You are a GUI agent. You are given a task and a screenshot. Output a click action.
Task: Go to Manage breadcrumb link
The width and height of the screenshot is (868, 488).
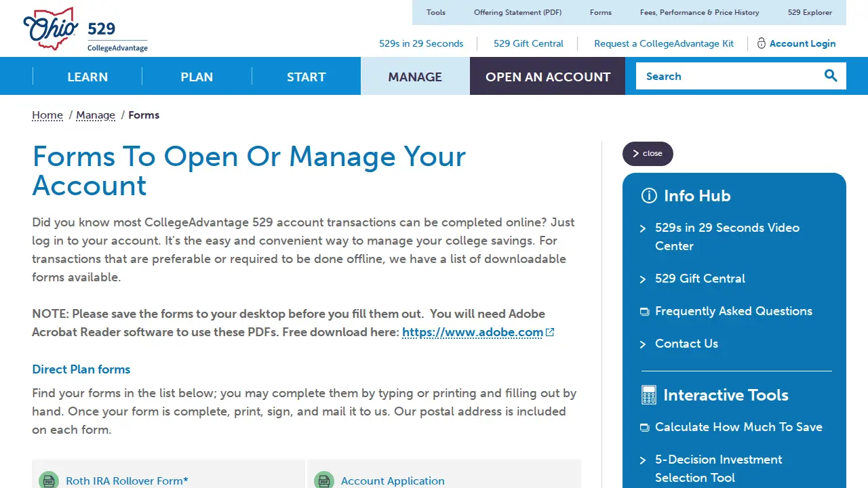click(96, 115)
